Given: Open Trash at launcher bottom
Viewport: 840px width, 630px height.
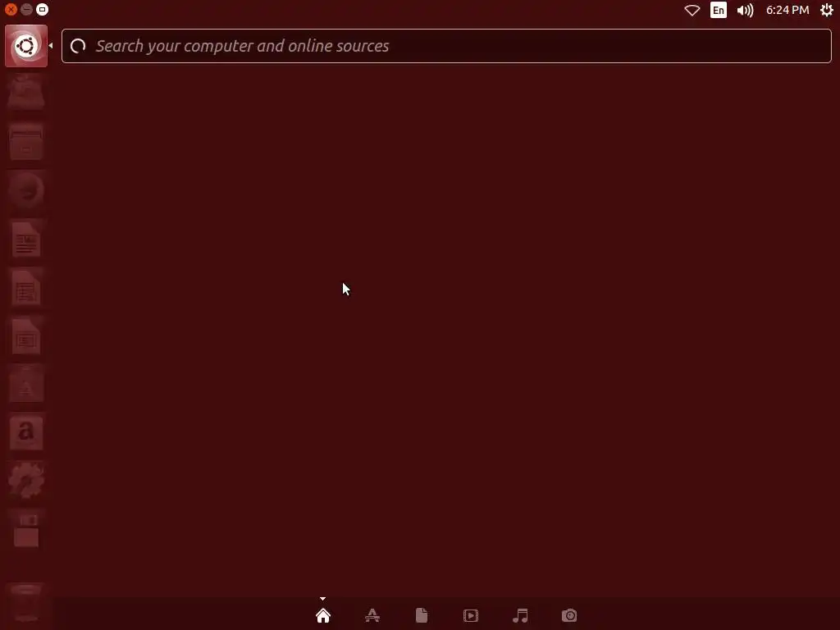Looking at the screenshot, I should tap(26, 603).
